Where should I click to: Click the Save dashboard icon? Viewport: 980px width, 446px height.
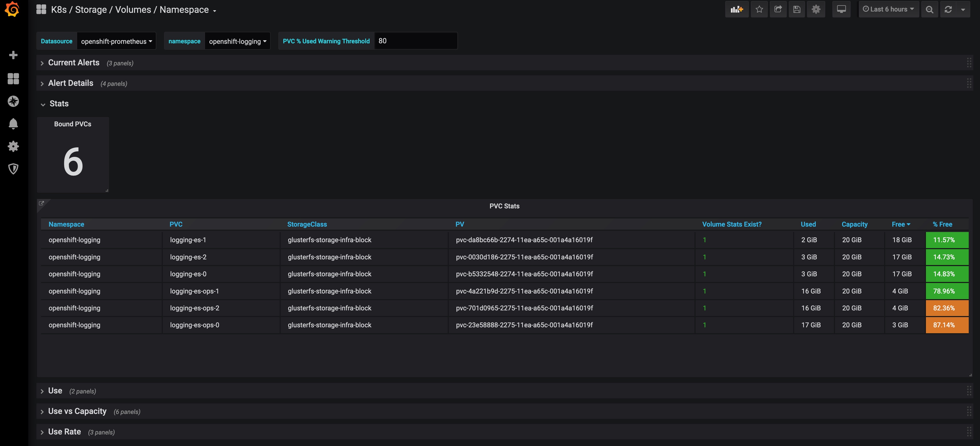(797, 9)
